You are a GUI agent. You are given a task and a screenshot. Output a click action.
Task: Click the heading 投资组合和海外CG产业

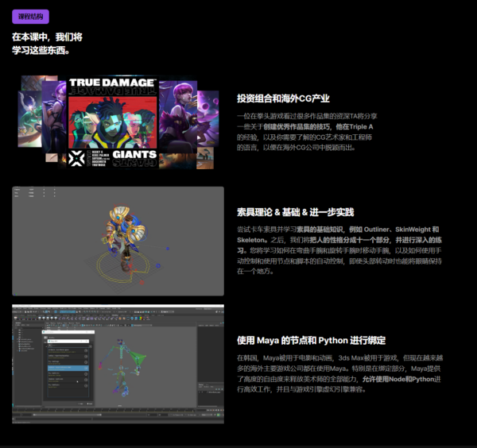pos(283,98)
